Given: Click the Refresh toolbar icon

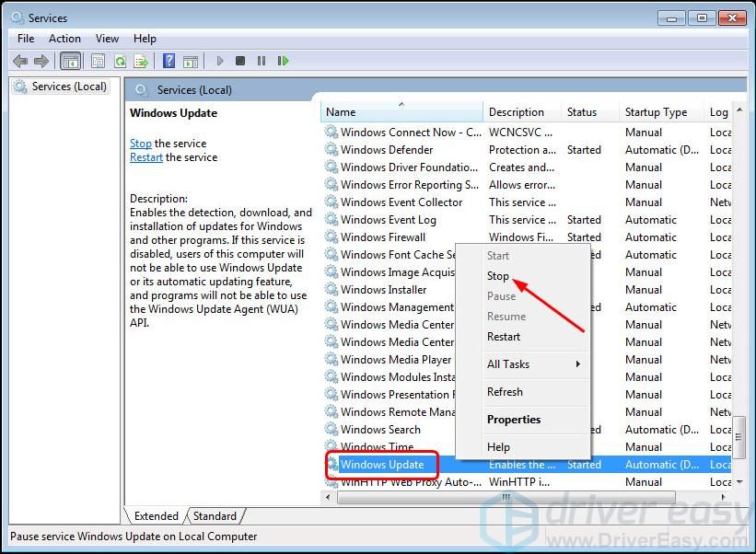Looking at the screenshot, I should (x=120, y=61).
